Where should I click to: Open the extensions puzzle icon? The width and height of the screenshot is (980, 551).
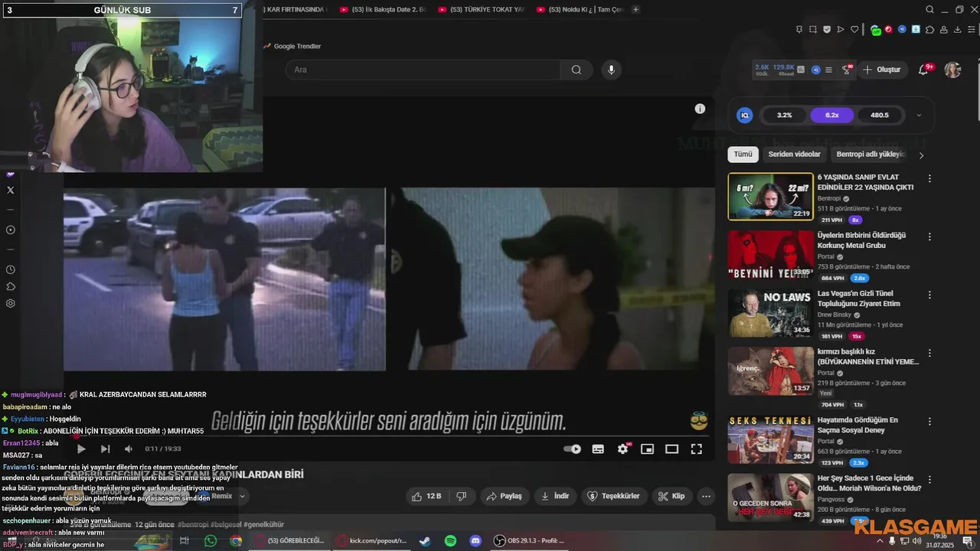pos(929,30)
